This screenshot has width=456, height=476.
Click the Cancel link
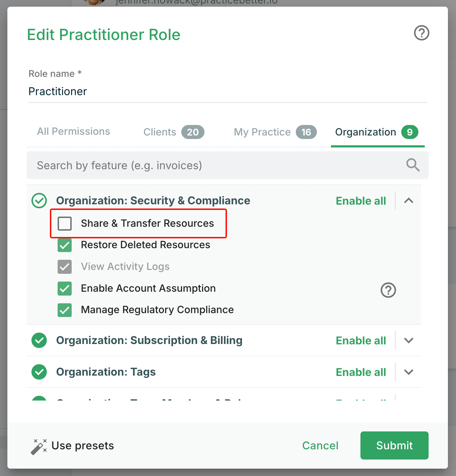pos(320,445)
